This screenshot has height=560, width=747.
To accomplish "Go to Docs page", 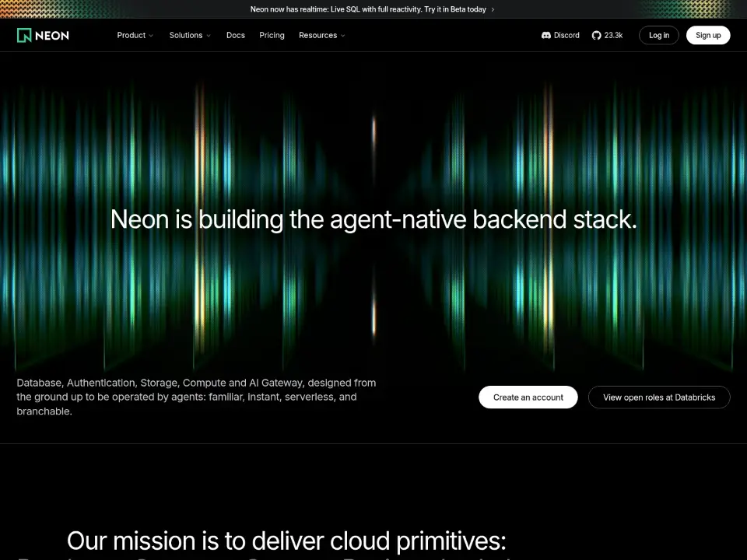I will (x=235, y=35).
